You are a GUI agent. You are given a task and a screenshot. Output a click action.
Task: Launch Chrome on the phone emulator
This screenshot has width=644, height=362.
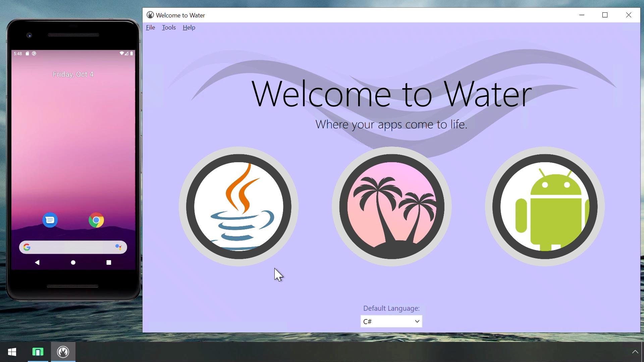(96, 220)
